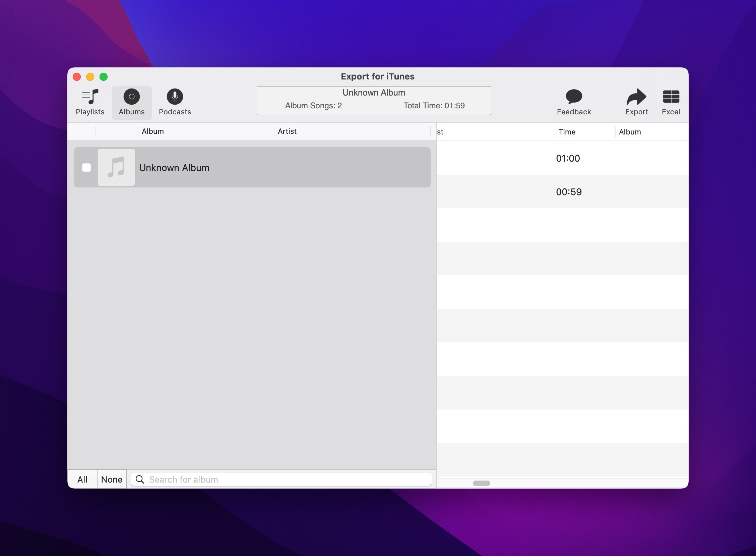Sort by the Artist column header

pyautogui.click(x=287, y=131)
